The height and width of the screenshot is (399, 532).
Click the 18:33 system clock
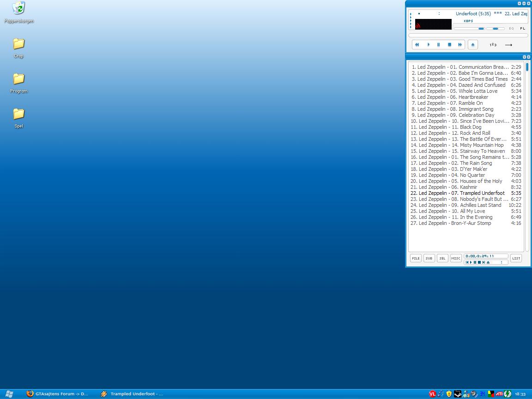tap(520, 394)
